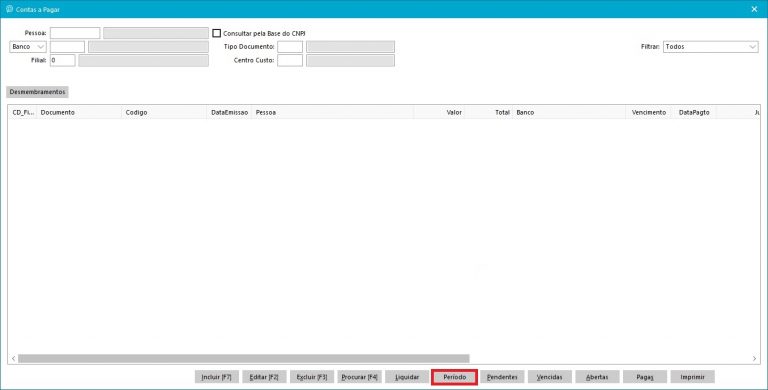Focus the Centro Custo code field
Viewport: 768px width, 390px height.
(x=290, y=60)
